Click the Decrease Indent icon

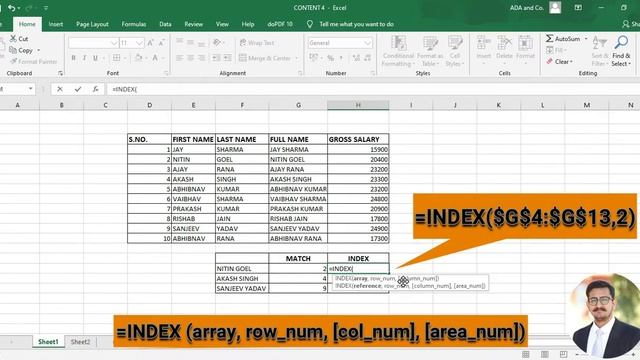click(216, 58)
